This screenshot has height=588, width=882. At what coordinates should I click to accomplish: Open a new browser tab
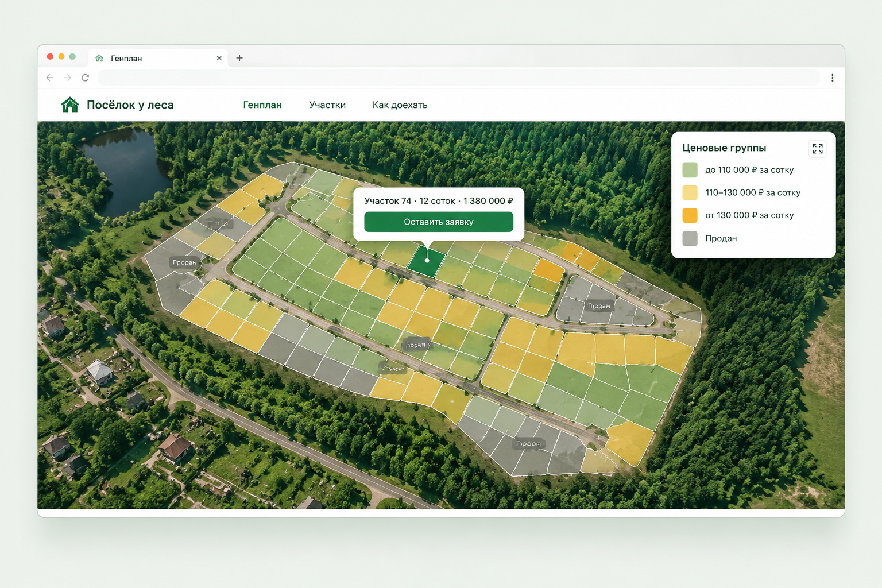[239, 58]
